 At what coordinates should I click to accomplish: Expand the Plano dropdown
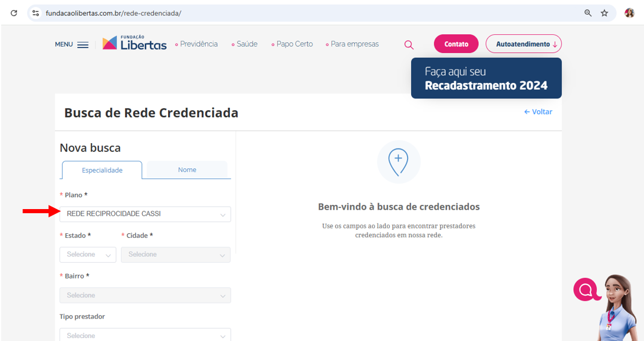(x=145, y=214)
